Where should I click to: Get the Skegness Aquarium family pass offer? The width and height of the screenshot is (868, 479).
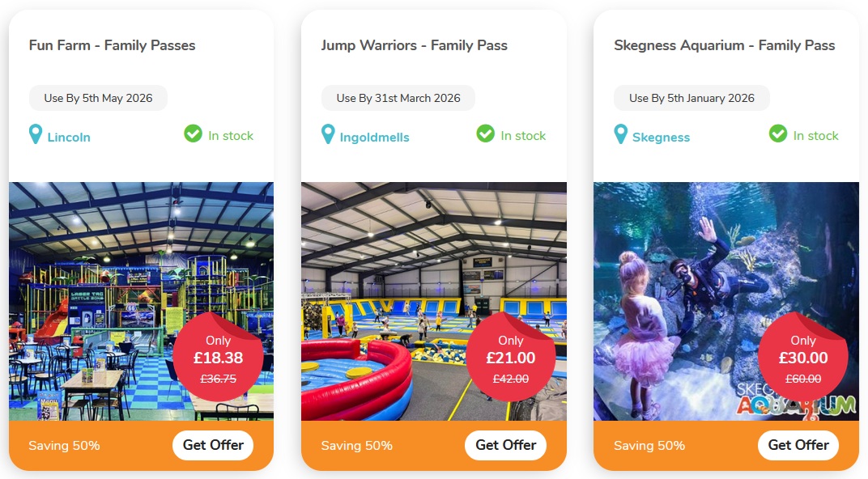[798, 445]
